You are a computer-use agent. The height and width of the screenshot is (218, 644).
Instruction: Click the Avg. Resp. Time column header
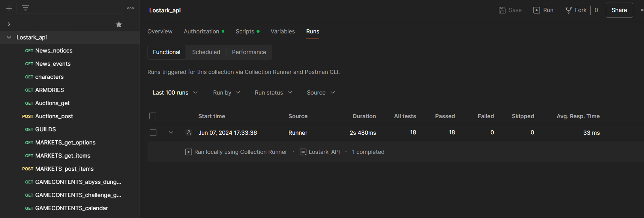pyautogui.click(x=578, y=116)
